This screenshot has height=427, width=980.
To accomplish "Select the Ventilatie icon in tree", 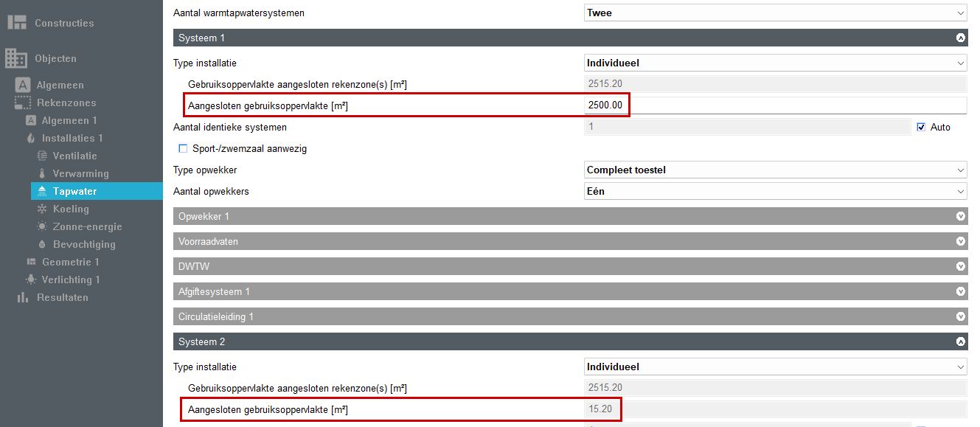I will coord(42,156).
